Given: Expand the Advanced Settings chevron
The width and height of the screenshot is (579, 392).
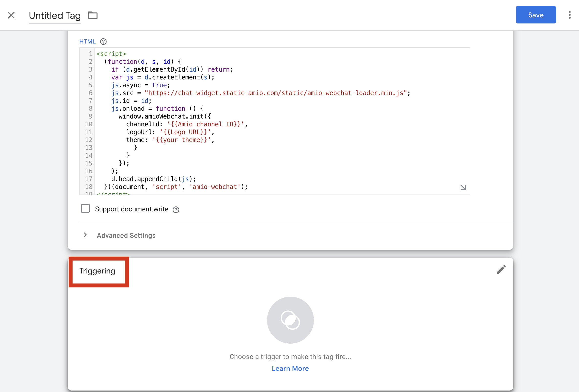Looking at the screenshot, I should [85, 235].
